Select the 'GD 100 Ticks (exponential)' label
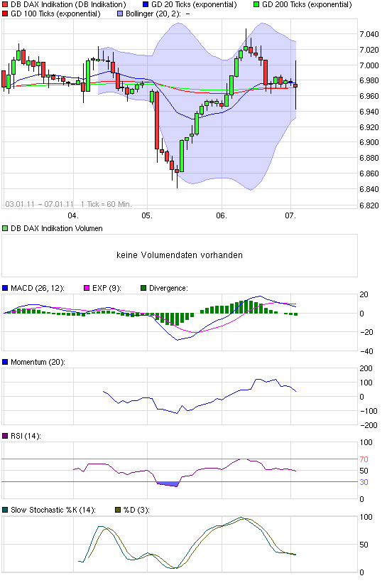This screenshot has height=588, width=387. [55, 14]
